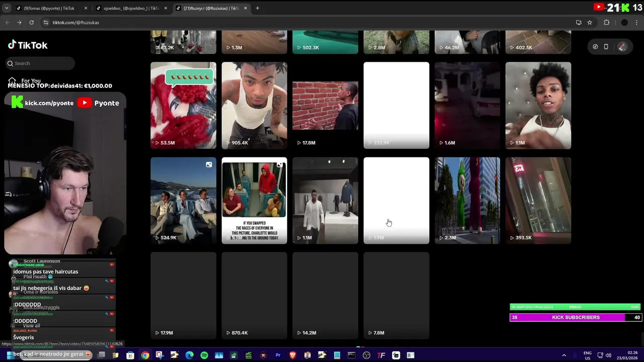Open the top-row video with 402.5K views
The image size is (644, 362).
[538, 42]
